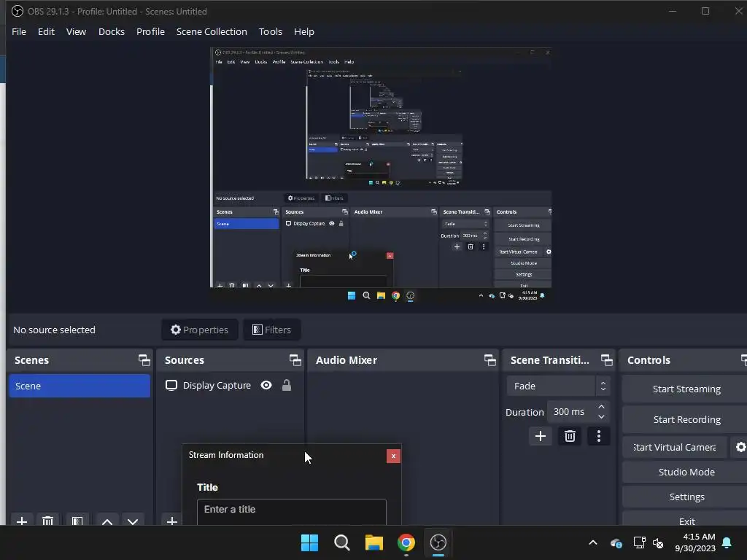Open the notifications bell icon
The width and height of the screenshot is (747, 560).
point(727,542)
